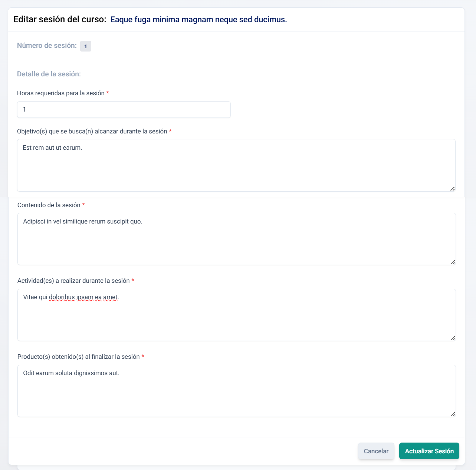Focus the Producto(s) obtenido(s) text area
The width and height of the screenshot is (476, 470).
pos(236,391)
